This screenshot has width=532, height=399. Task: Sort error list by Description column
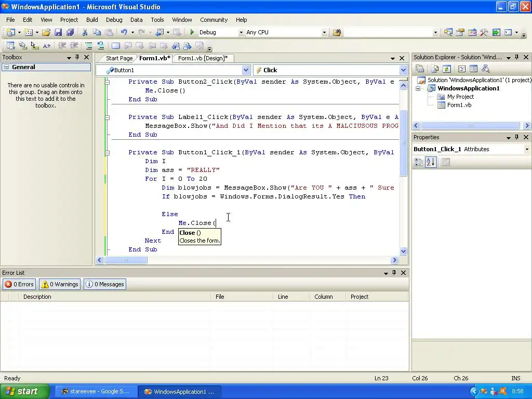click(115, 297)
